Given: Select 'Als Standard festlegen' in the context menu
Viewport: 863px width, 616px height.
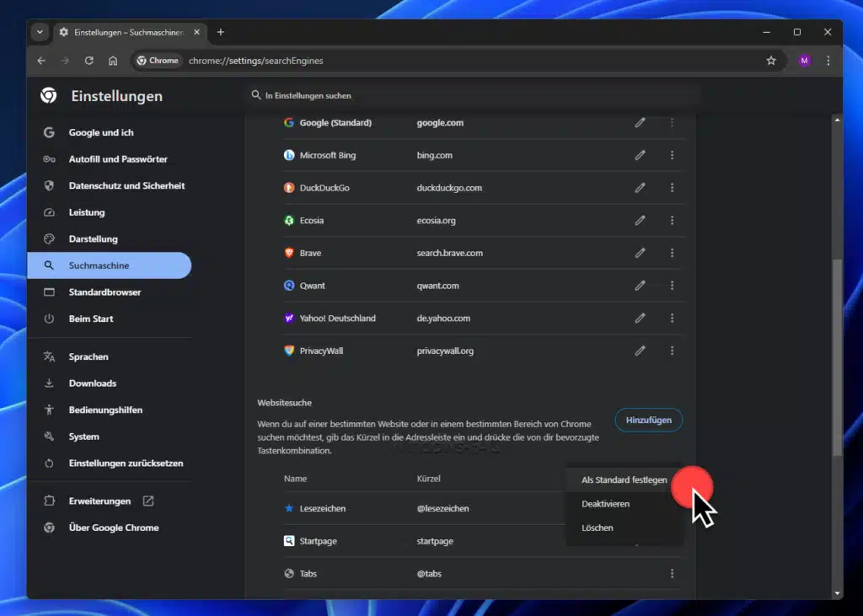Looking at the screenshot, I should pyautogui.click(x=624, y=480).
